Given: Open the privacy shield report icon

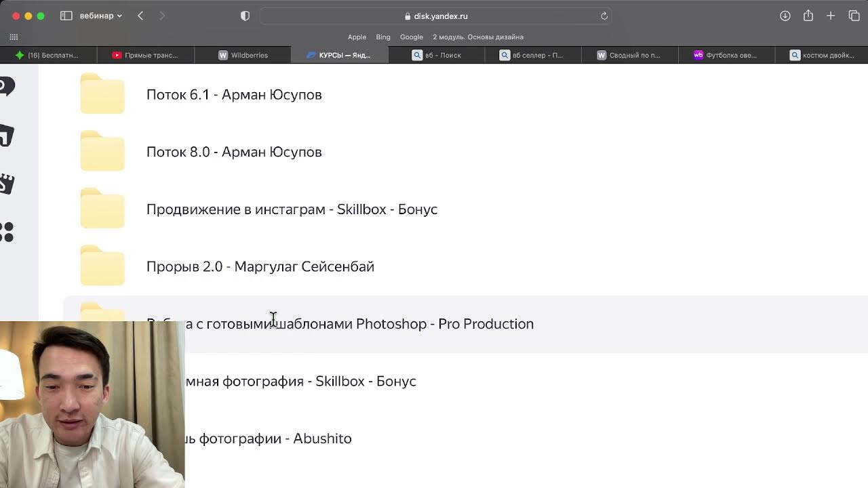Looking at the screenshot, I should (245, 16).
